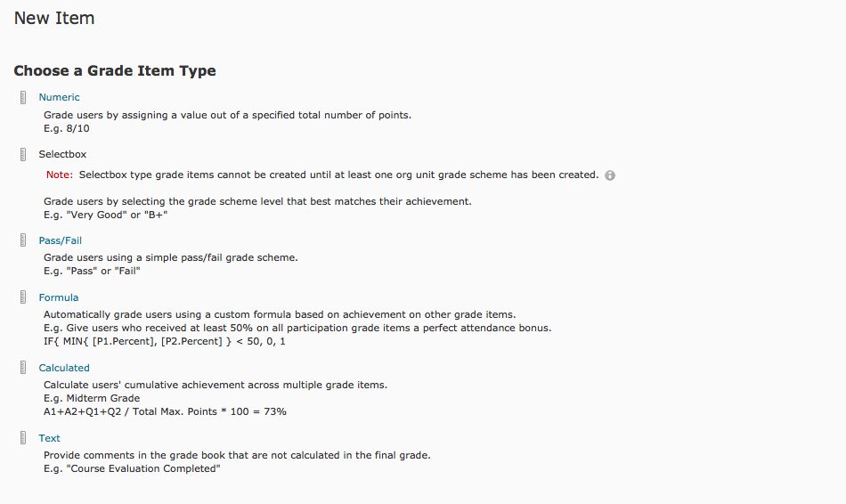Click the icon beside the Selectbox item type

pyautogui.click(x=23, y=154)
